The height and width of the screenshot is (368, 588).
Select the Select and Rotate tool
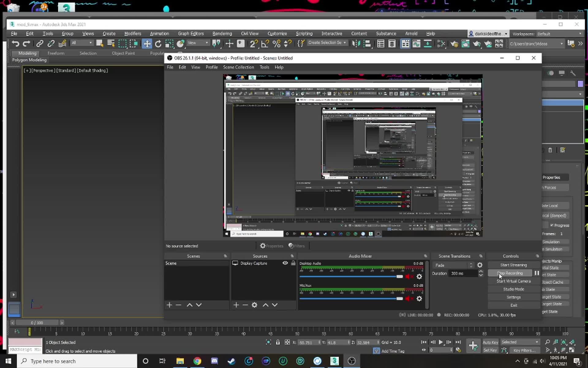click(x=158, y=44)
